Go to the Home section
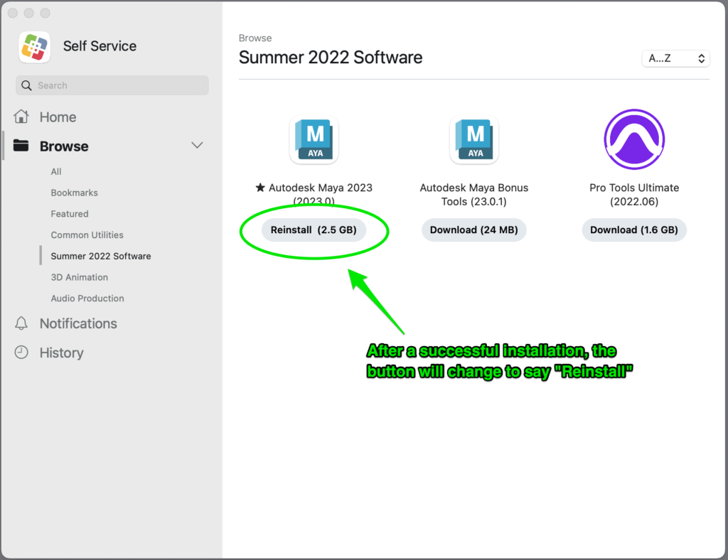728x560 pixels. 58,117
